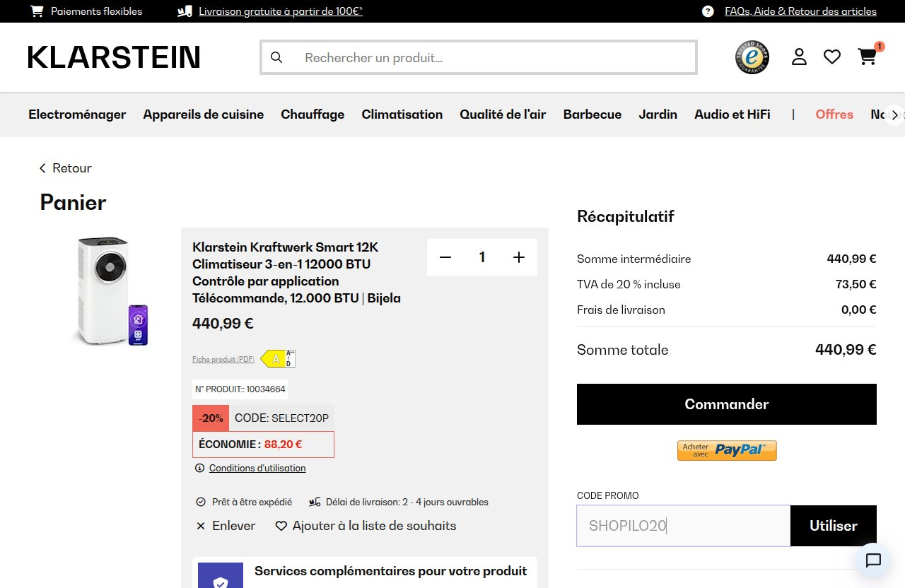This screenshot has width=905, height=588.
Task: Click Ajouter à la liste de souhaits
Action: tap(366, 526)
